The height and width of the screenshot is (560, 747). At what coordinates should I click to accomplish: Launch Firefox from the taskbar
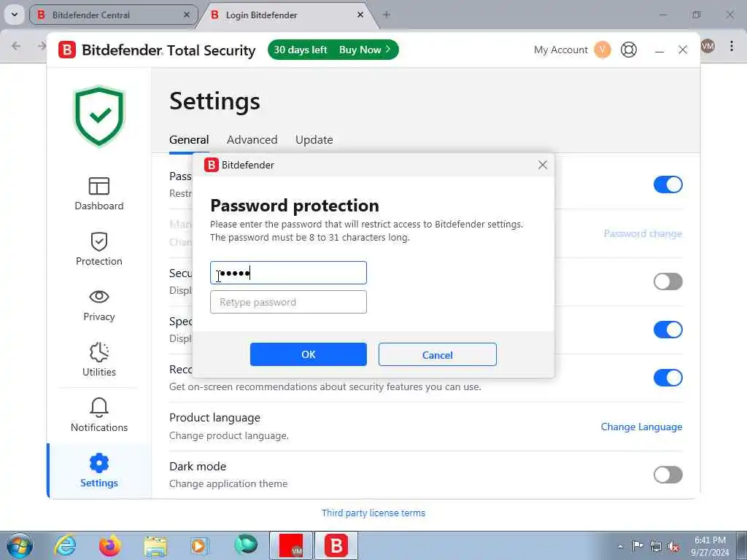109,545
